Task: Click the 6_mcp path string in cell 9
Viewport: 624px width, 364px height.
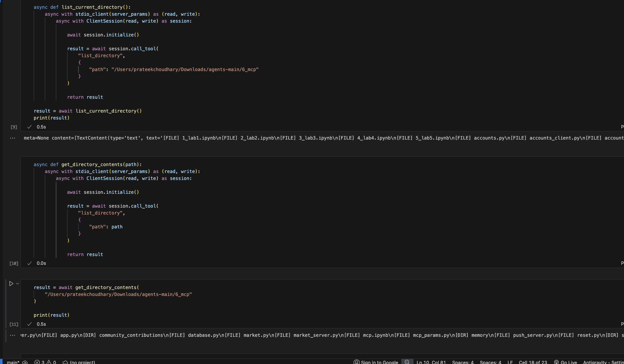Action: click(185, 69)
